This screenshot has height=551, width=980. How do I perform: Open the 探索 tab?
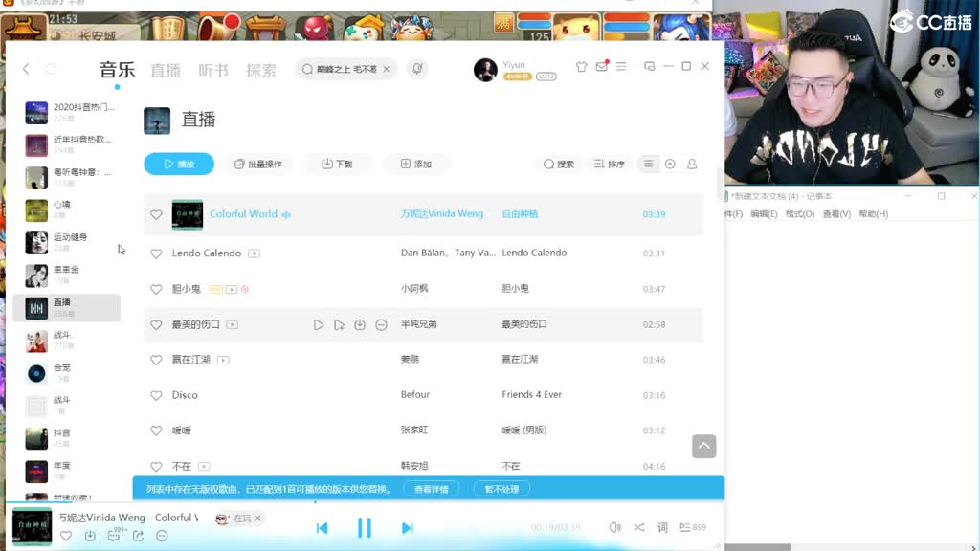pyautogui.click(x=260, y=70)
